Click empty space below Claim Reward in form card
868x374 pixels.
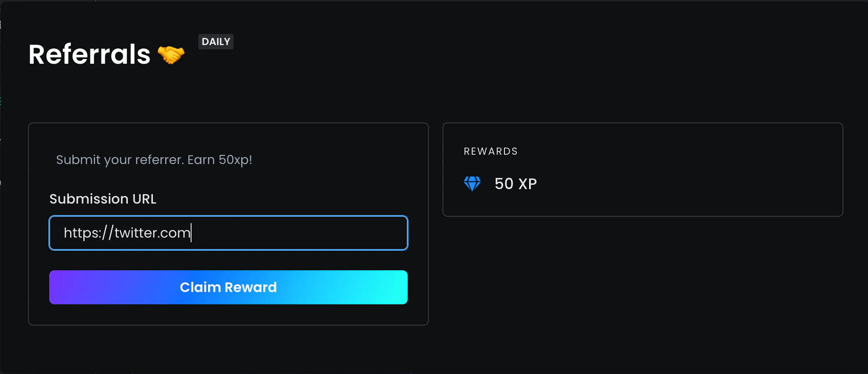pos(228,314)
